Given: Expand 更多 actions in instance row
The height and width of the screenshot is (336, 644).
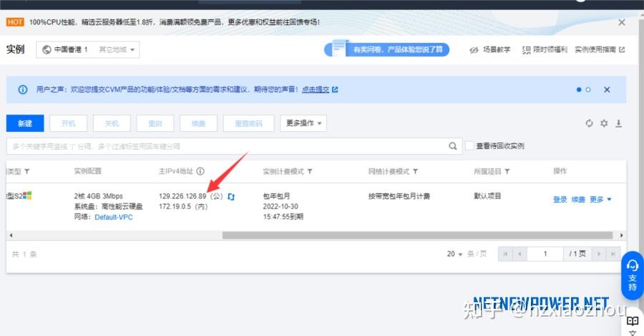Looking at the screenshot, I should (600, 199).
